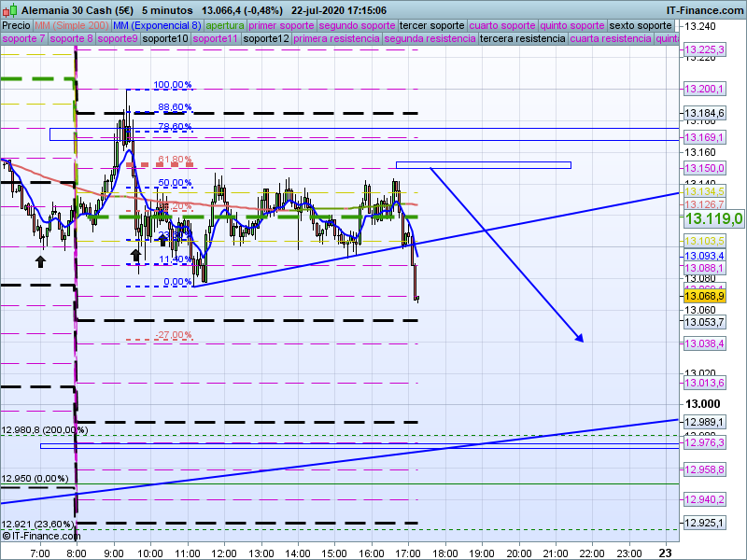Screen dimensions: 747x560
Task: Click the blue downward arrow's arrowhead
Action: (579, 338)
